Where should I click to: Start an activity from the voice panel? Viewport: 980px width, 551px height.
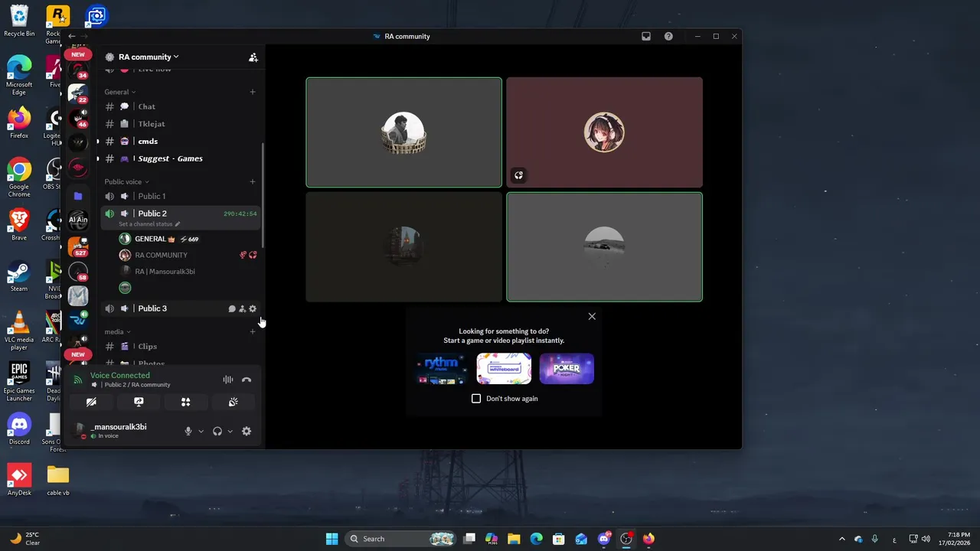click(x=185, y=402)
